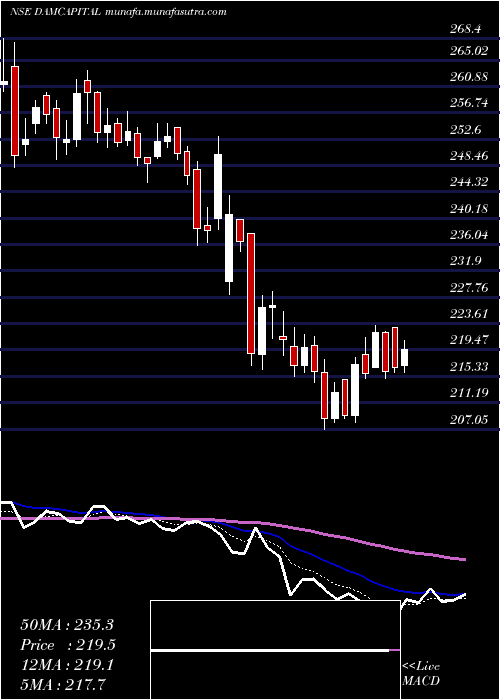Click the 219.47 price axis label
This screenshot has width=500, height=700.
coord(468,340)
